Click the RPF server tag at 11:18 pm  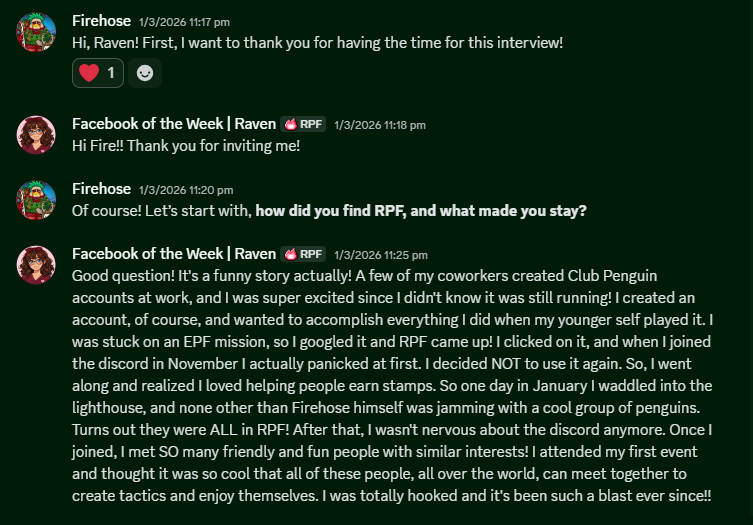[x=304, y=124]
